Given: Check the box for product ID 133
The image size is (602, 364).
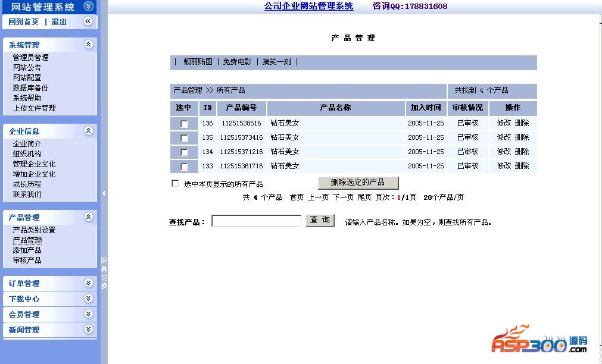Looking at the screenshot, I should 184,167.
